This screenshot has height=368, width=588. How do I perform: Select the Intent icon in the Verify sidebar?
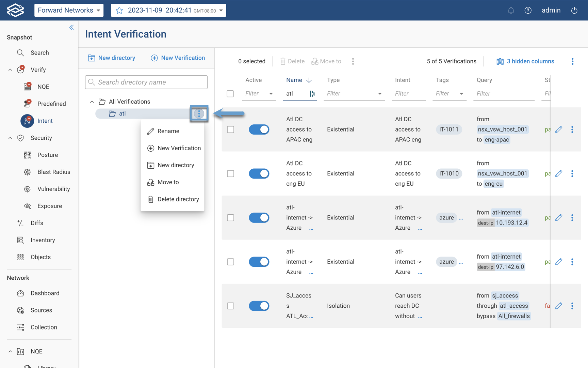coord(27,121)
